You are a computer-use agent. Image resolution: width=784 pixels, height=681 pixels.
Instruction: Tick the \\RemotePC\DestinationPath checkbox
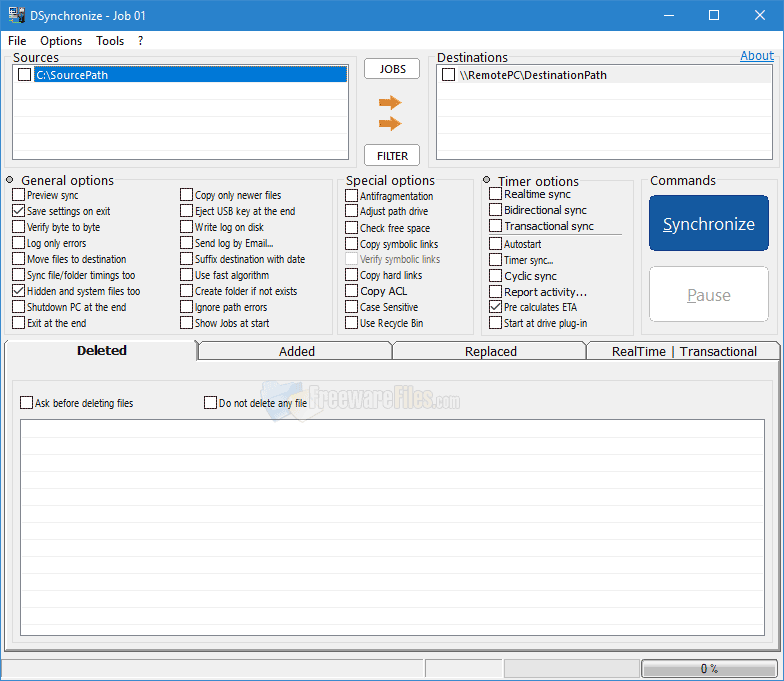(448, 74)
